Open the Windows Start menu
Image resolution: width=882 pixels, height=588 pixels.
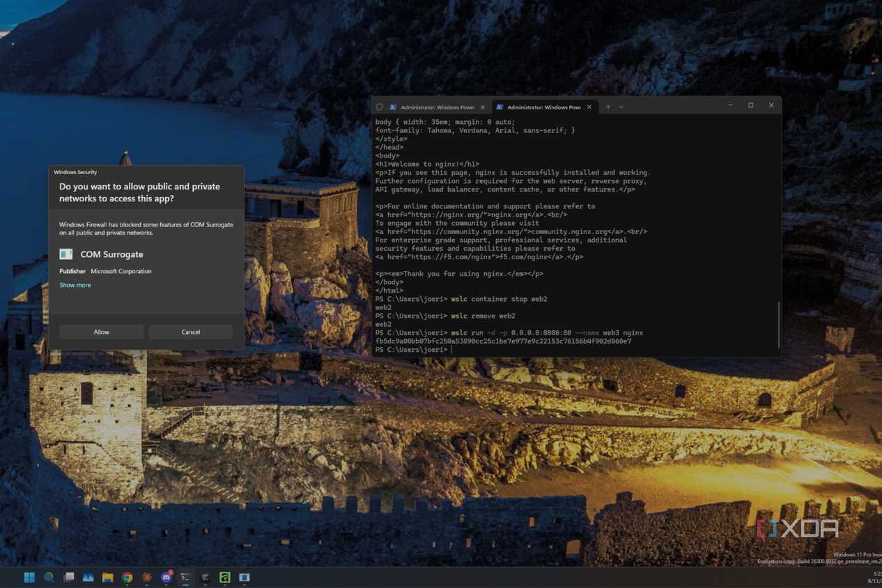pos(29,577)
